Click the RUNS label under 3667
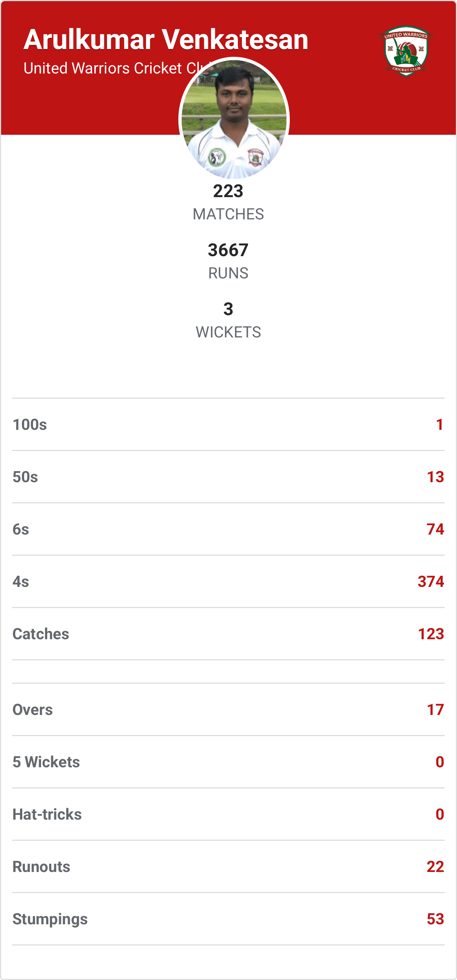 pyautogui.click(x=228, y=273)
